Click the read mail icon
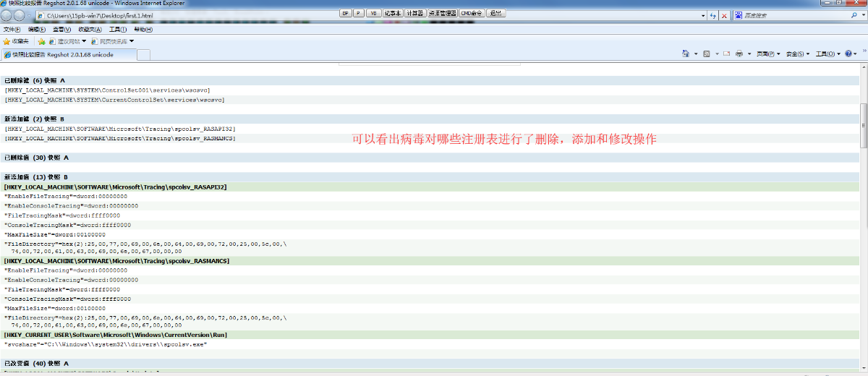 (x=727, y=54)
